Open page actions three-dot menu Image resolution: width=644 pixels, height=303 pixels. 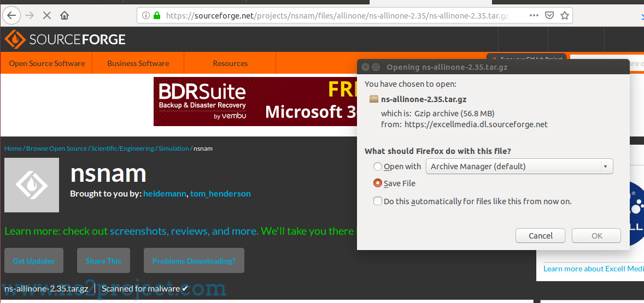534,16
